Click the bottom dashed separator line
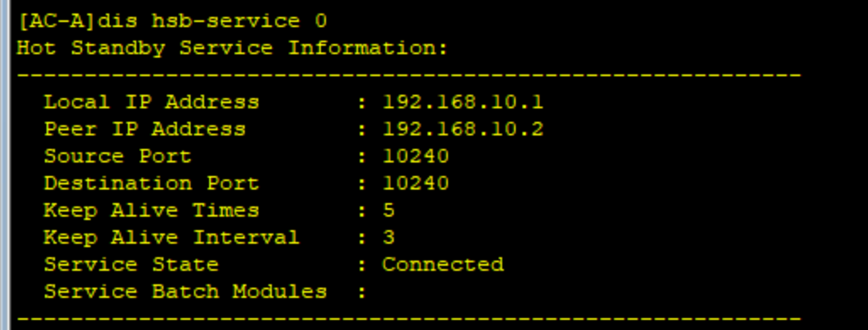 coord(408,318)
